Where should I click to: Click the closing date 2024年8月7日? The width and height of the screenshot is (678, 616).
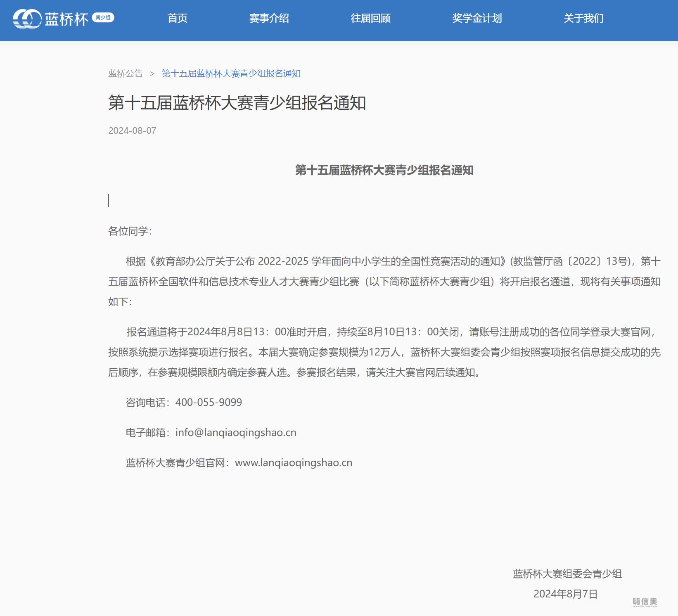[566, 594]
